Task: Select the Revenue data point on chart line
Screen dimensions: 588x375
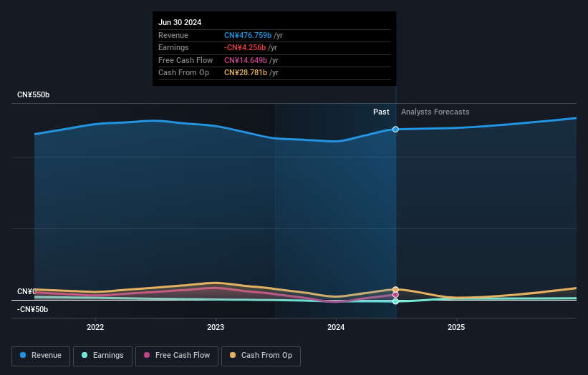Action: pos(395,130)
